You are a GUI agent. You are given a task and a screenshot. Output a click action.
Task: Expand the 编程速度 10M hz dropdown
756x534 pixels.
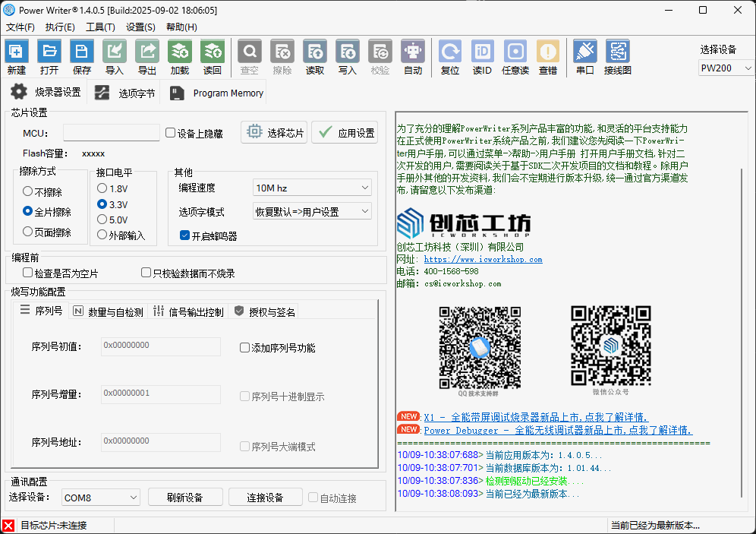pos(312,188)
